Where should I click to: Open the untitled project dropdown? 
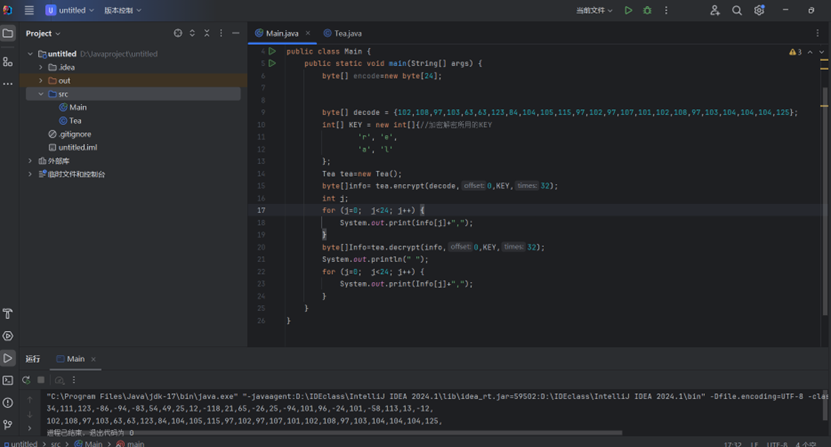tap(70, 10)
